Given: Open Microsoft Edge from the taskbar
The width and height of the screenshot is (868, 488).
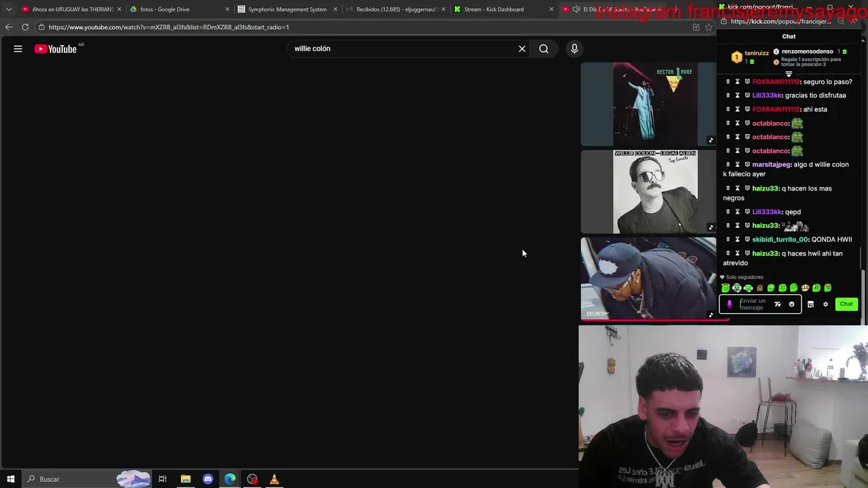Looking at the screenshot, I should coord(230,479).
